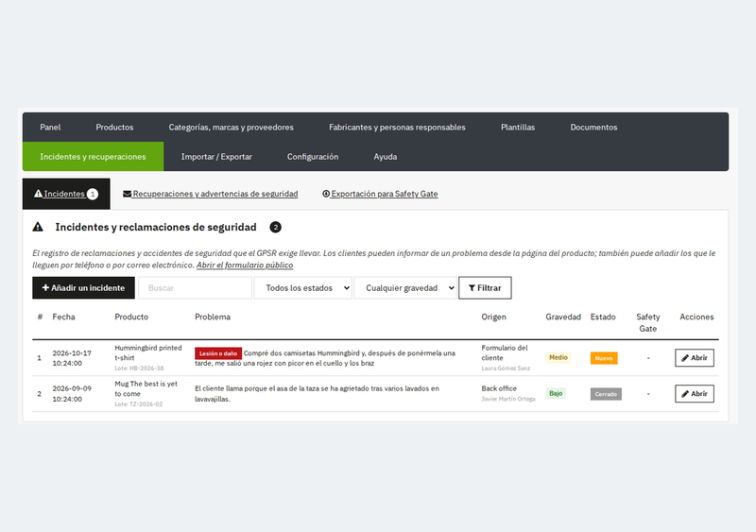Click the Origen column header
The height and width of the screenshot is (532, 756).
[493, 317]
